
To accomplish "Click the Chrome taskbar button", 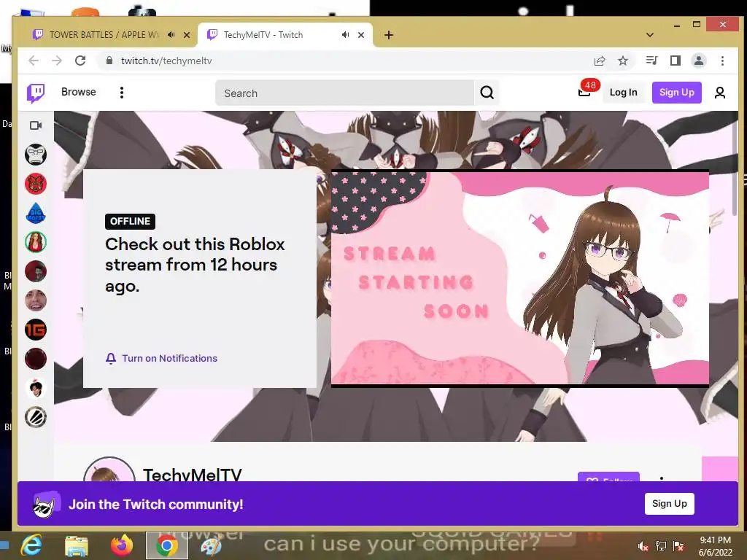I will tap(167, 545).
